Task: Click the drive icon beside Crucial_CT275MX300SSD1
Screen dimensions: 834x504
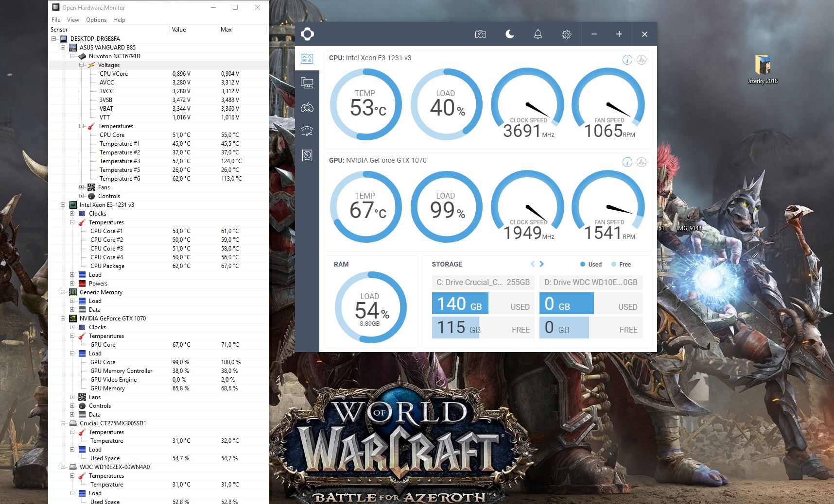Action: 73,423
